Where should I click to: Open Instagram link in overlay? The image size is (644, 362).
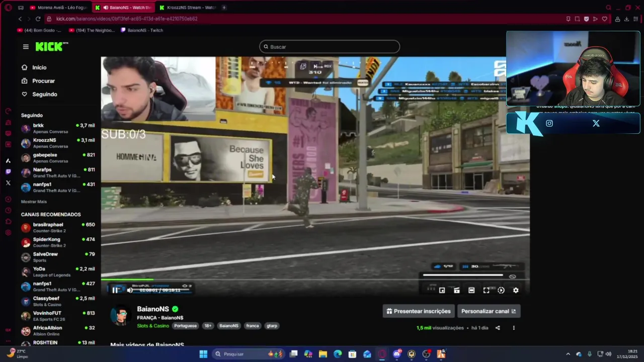click(549, 123)
